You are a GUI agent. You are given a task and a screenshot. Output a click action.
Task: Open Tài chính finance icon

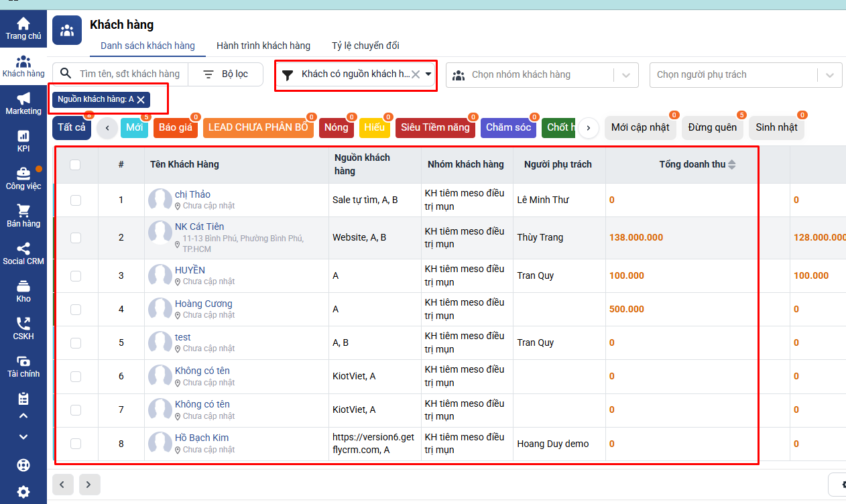pos(23,362)
